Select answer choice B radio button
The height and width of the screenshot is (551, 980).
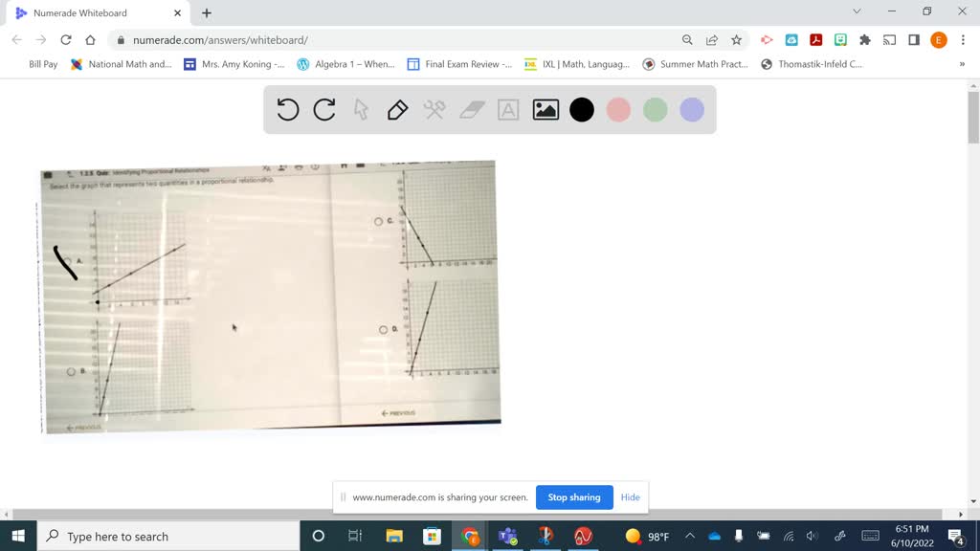(72, 371)
